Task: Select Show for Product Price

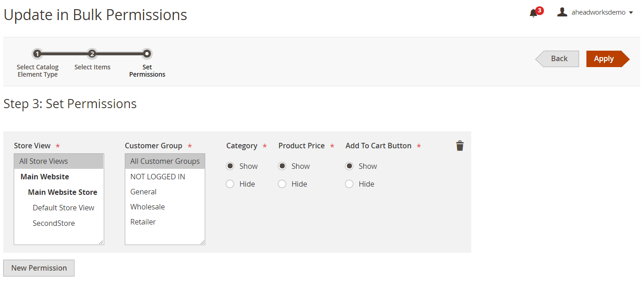Action: point(282,166)
